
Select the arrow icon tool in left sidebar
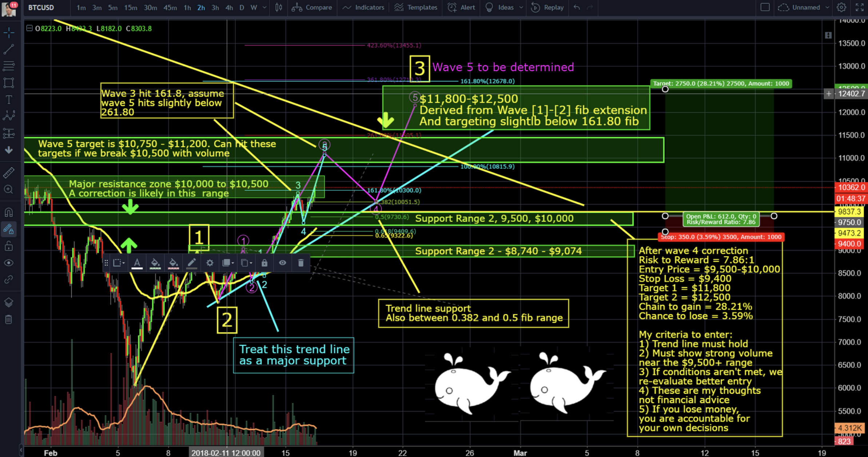coord(9,150)
